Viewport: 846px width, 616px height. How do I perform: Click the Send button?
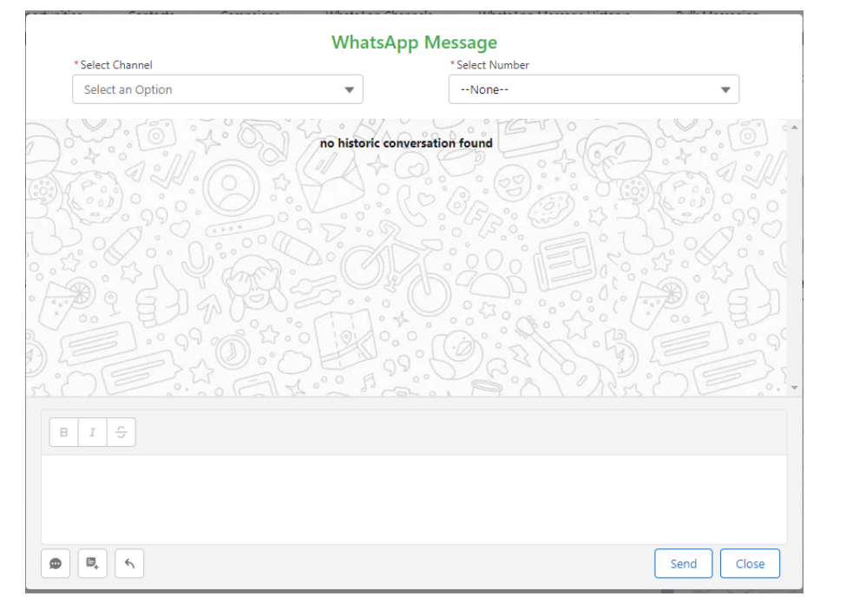pos(684,564)
